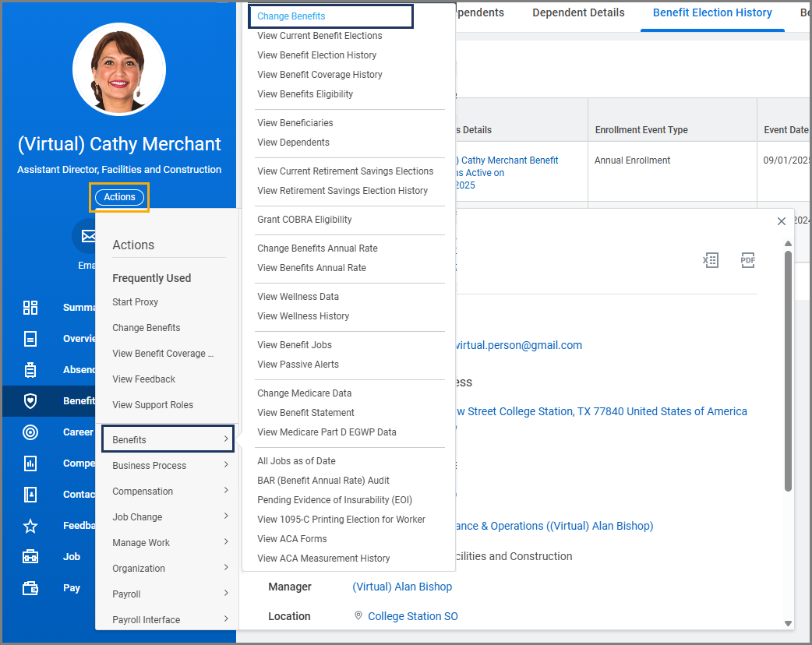The height and width of the screenshot is (645, 812).
Task: Click the Export to Excel icon
Action: [710, 260]
